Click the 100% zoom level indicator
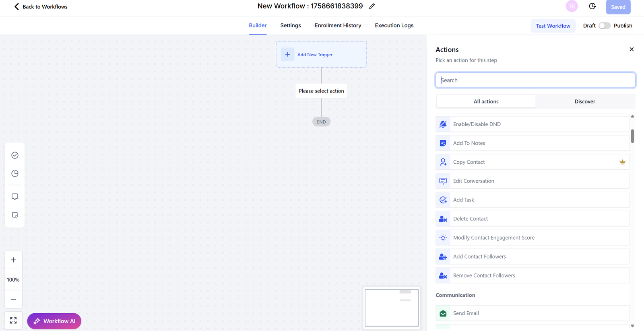644x331 pixels. pos(13,280)
